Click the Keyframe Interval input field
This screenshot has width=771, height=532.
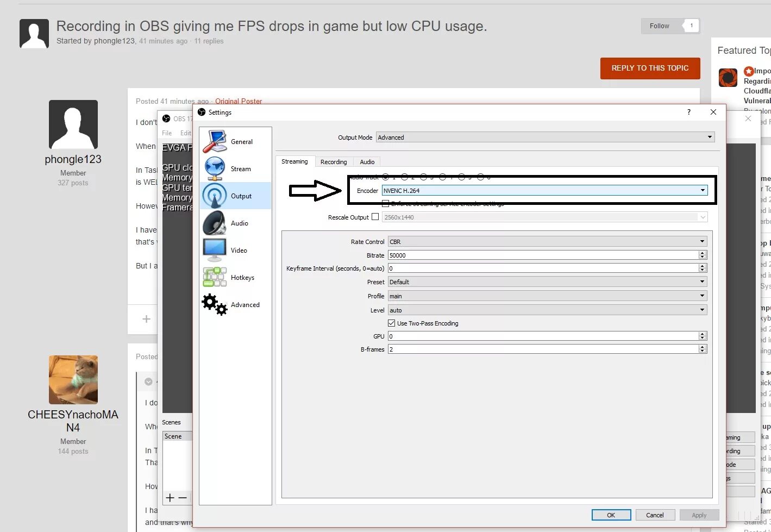pyautogui.click(x=543, y=268)
